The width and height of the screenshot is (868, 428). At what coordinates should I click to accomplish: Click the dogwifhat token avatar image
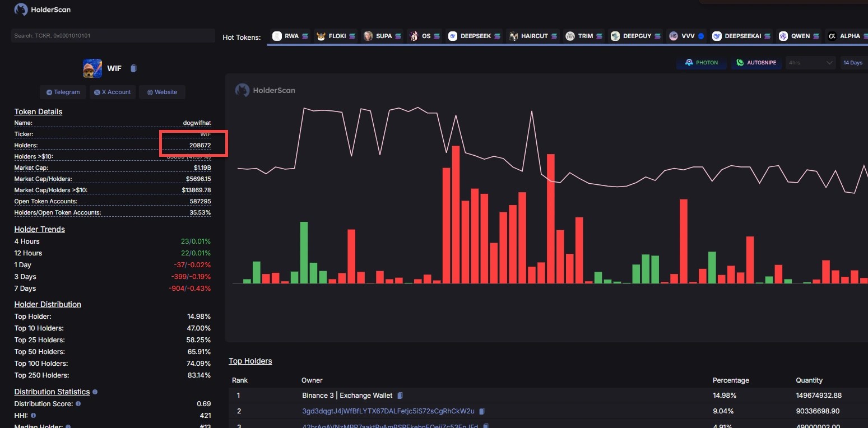(x=92, y=68)
